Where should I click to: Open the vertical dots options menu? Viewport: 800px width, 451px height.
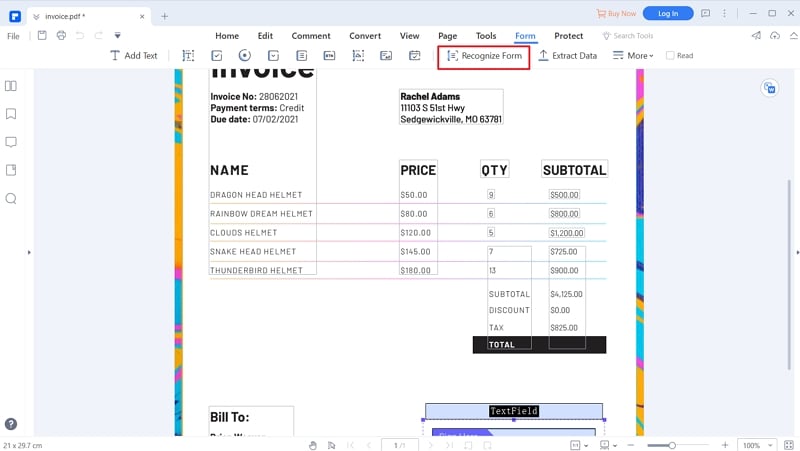click(x=724, y=14)
